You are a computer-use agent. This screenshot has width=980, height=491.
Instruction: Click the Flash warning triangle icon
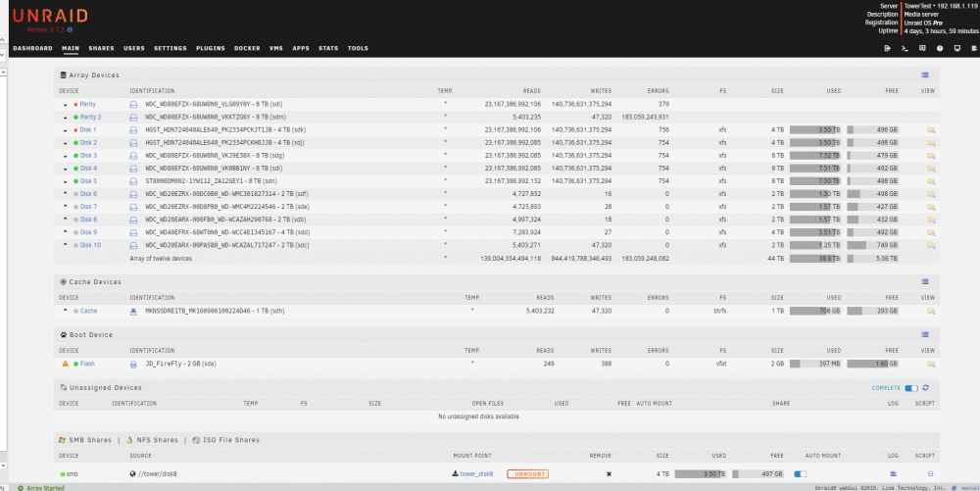(x=65, y=364)
